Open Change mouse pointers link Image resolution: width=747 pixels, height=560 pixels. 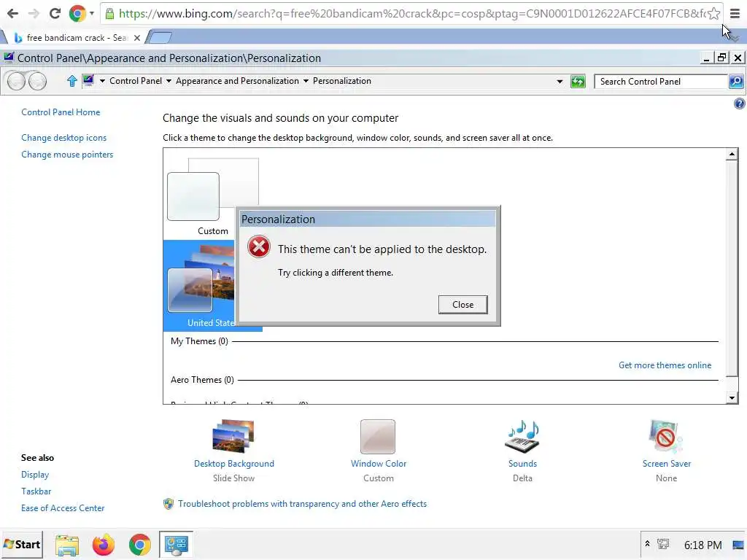coord(67,155)
